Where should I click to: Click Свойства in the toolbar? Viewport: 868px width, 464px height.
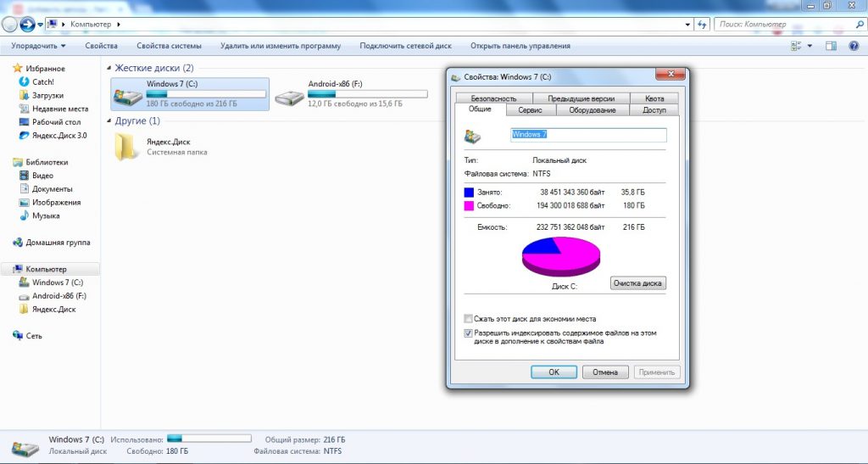[102, 46]
